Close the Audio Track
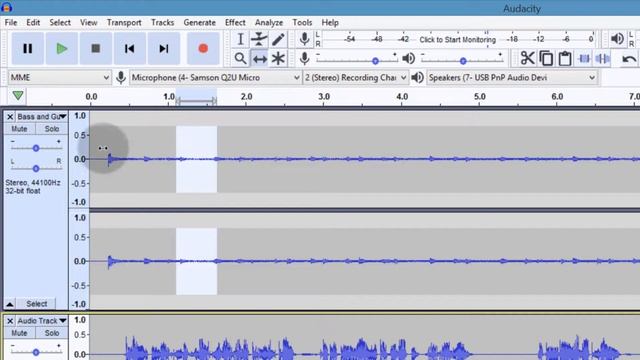 point(10,321)
